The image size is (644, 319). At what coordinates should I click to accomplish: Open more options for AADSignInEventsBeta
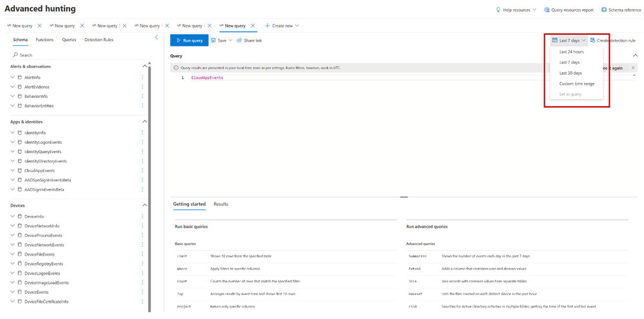[142, 189]
